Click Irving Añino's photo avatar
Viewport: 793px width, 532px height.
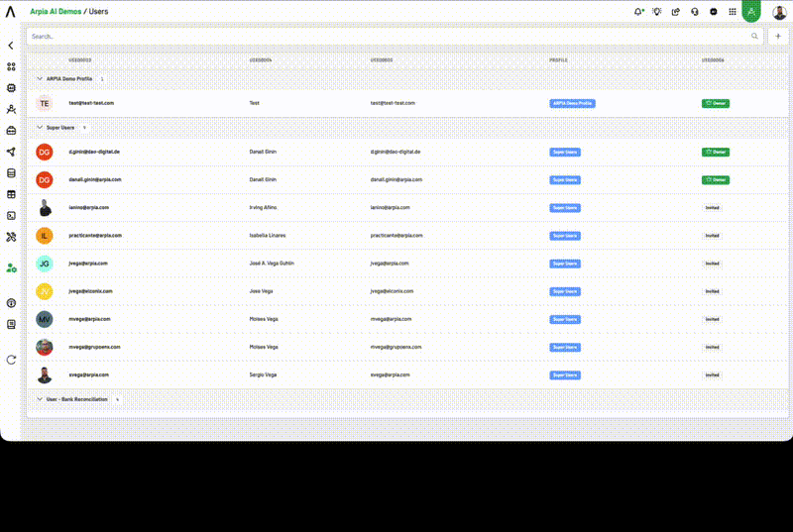click(x=45, y=208)
